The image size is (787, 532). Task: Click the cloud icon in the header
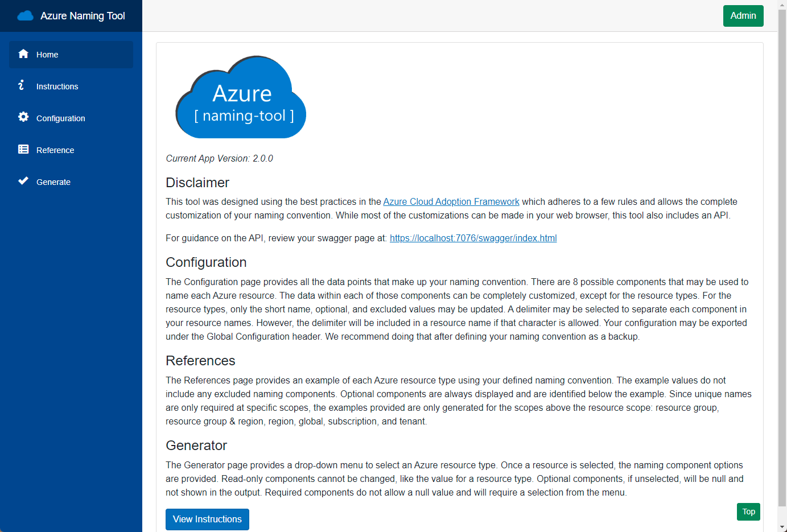(x=26, y=16)
